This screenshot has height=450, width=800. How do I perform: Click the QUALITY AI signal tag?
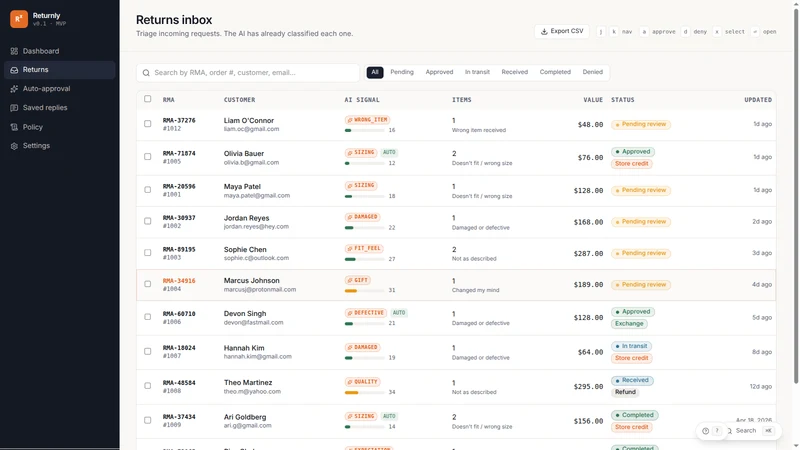click(362, 382)
